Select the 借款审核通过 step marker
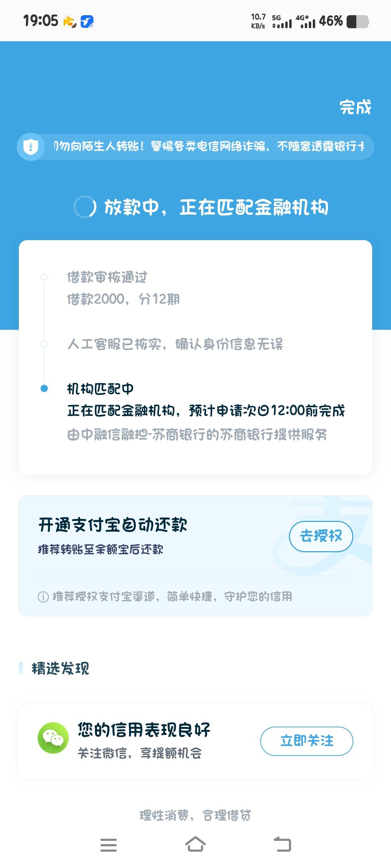The width and height of the screenshot is (391, 868). point(44,277)
